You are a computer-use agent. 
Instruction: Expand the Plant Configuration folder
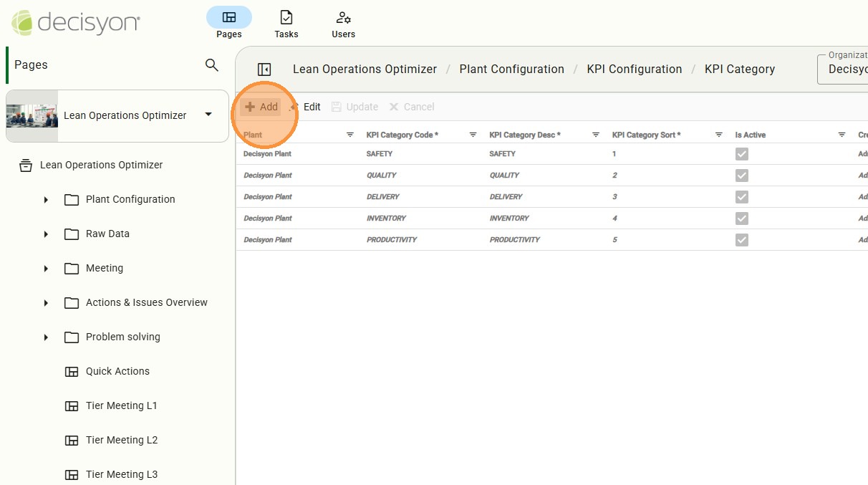[x=46, y=200]
